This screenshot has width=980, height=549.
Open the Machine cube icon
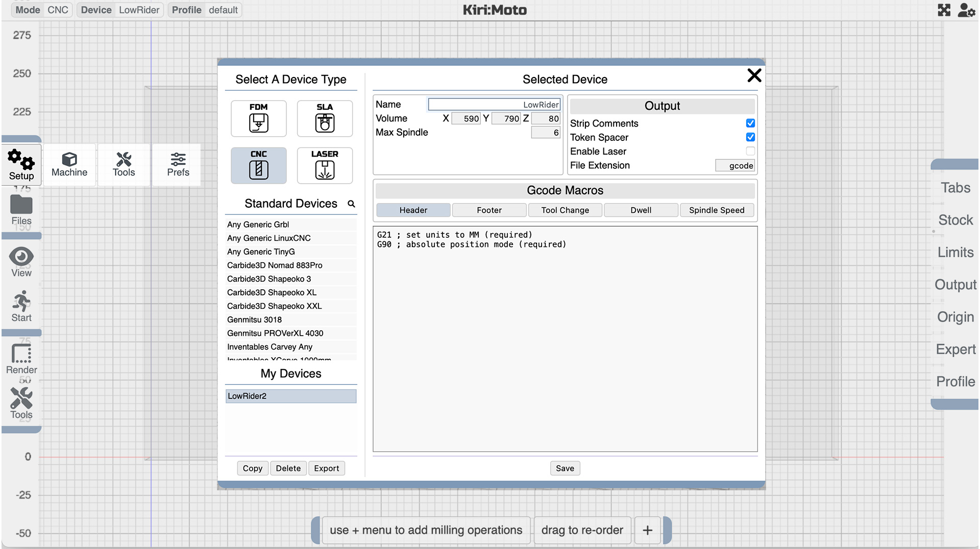click(x=69, y=165)
